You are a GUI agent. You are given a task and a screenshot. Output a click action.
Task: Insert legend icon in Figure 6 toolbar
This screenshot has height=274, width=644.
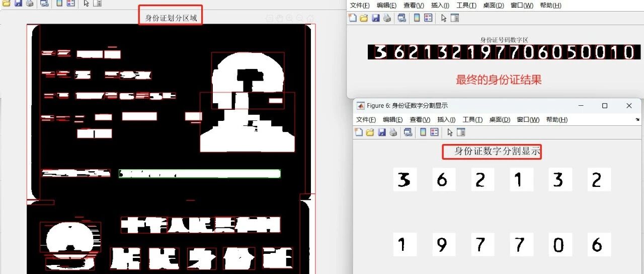click(x=434, y=132)
